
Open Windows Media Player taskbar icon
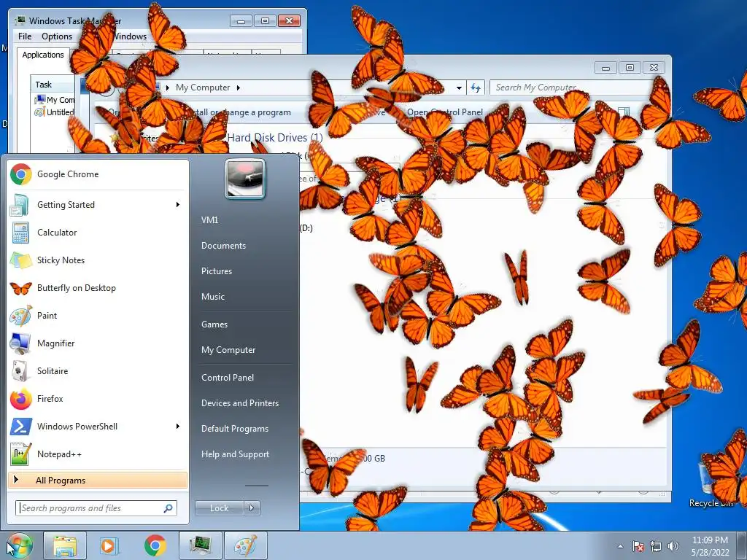109,545
